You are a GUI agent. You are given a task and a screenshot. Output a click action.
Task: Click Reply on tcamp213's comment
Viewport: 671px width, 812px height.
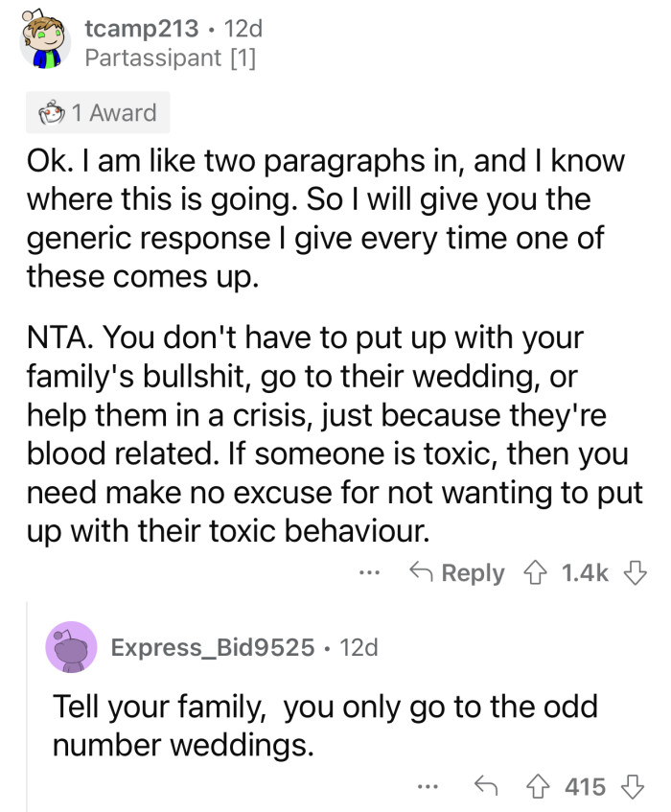[474, 572]
